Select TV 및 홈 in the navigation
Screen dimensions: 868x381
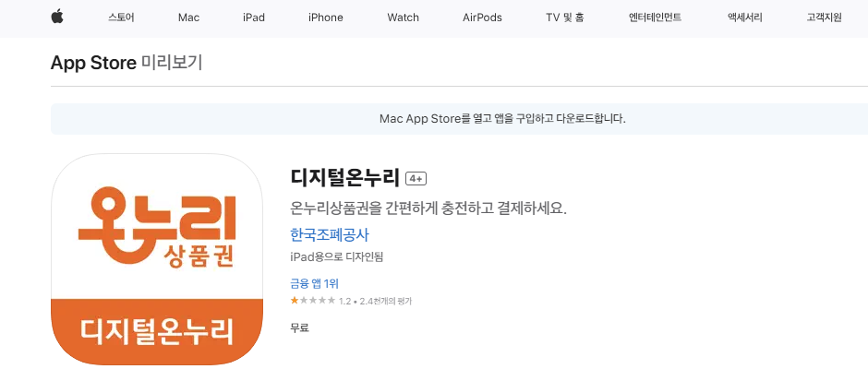564,18
